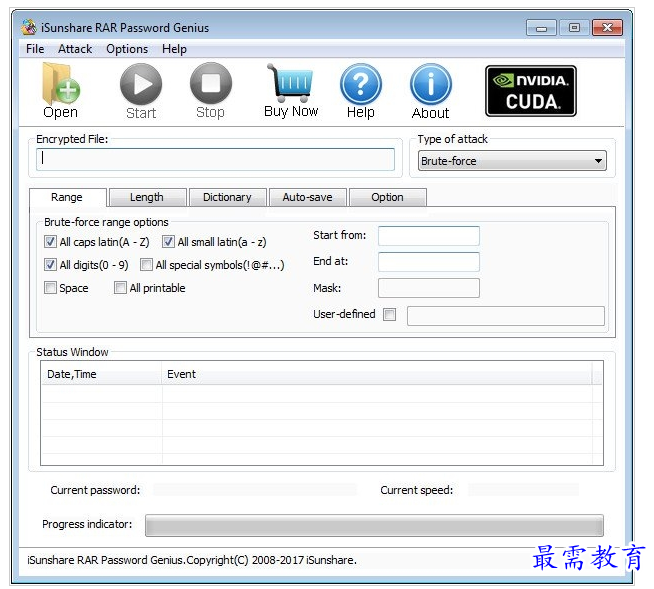This screenshot has height=589, width=654.
Task: Click the copyright text in status bar
Action: pyautogui.click(x=192, y=560)
